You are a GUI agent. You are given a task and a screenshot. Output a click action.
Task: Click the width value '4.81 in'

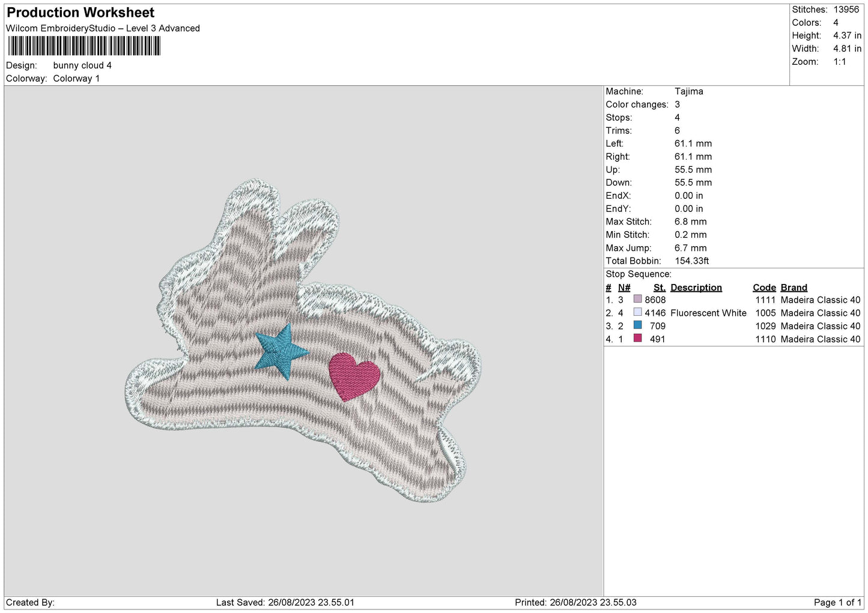click(x=847, y=49)
